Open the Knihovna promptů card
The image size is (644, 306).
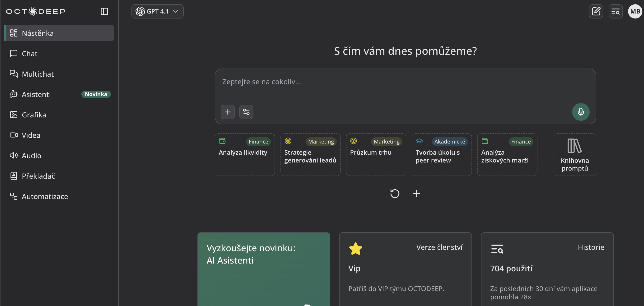(x=574, y=154)
